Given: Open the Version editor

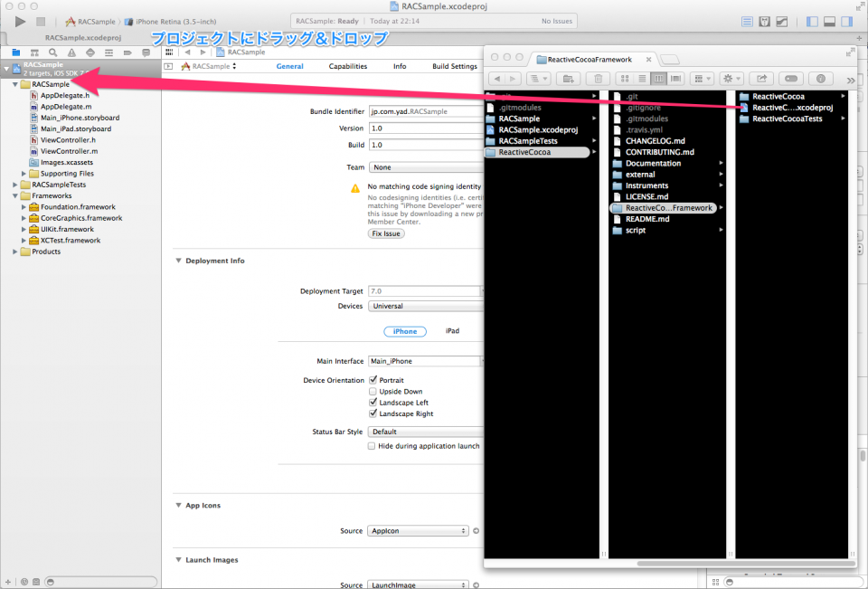Looking at the screenshot, I should 782,21.
